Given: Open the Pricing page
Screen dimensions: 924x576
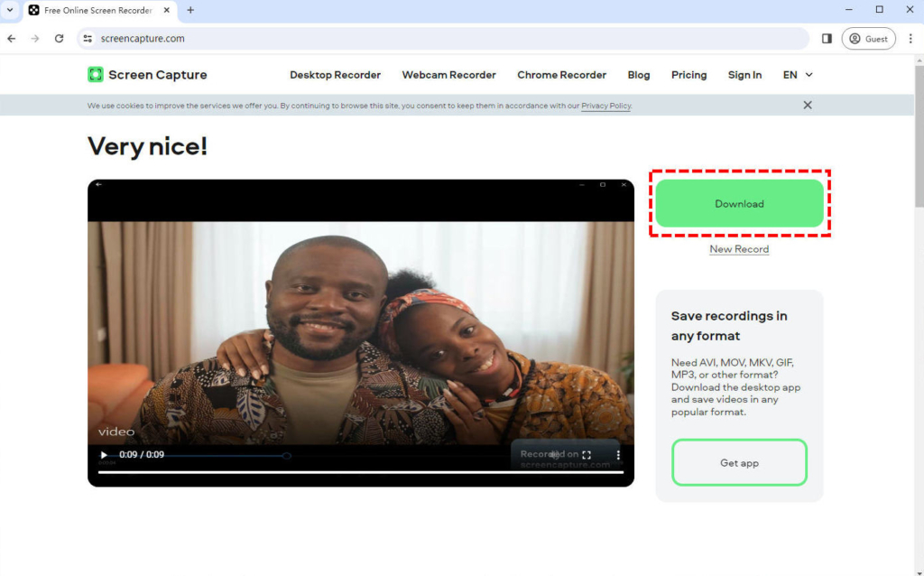Looking at the screenshot, I should click(688, 75).
